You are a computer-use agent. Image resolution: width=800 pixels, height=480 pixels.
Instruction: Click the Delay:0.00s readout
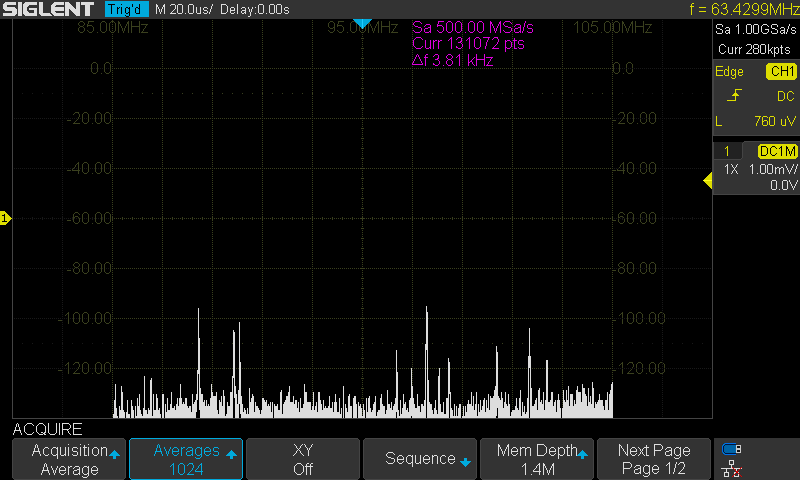point(255,9)
